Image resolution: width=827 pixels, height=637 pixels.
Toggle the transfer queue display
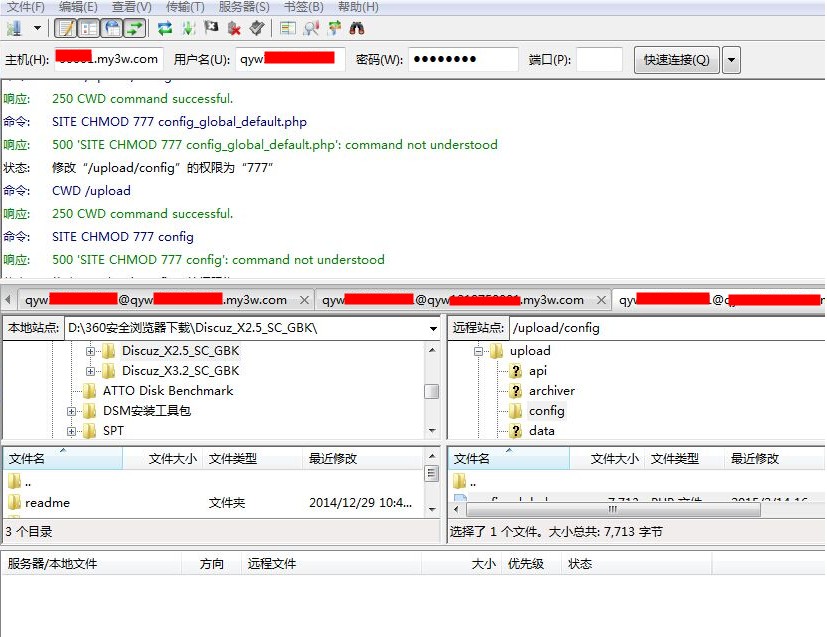coord(134,28)
